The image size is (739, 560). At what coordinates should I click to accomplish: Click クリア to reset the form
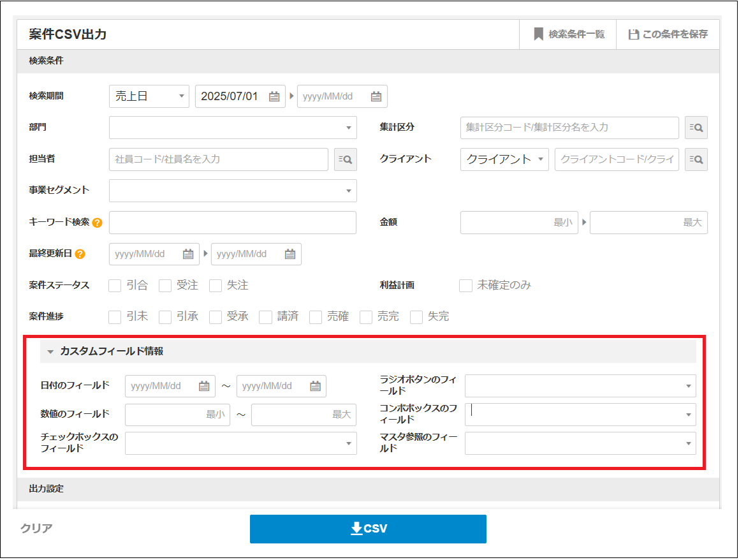[x=36, y=529]
